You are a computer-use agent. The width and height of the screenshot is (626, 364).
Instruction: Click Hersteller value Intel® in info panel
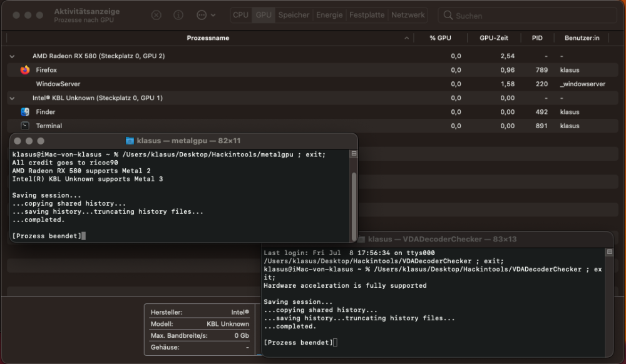tap(240, 313)
